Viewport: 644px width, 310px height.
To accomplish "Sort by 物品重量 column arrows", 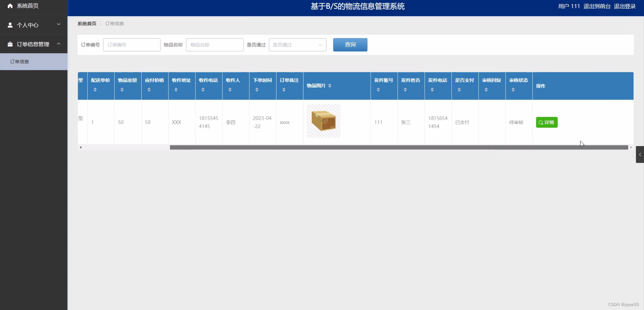I will click(122, 90).
